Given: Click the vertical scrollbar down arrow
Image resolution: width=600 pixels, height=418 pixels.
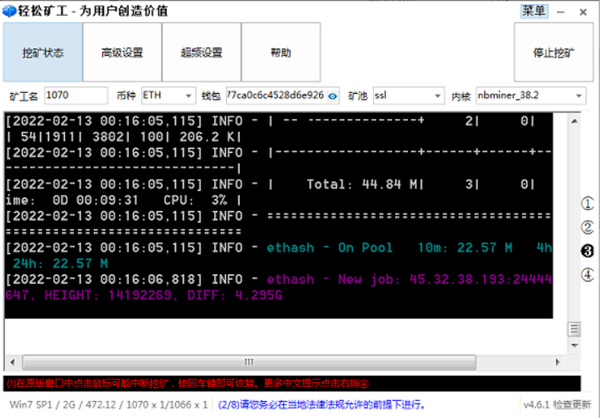Looking at the screenshot, I should (574, 345).
